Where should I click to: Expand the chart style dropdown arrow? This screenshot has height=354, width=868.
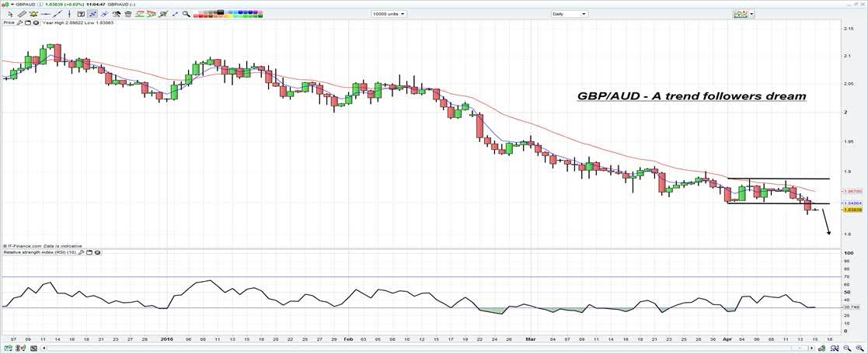click(x=752, y=14)
